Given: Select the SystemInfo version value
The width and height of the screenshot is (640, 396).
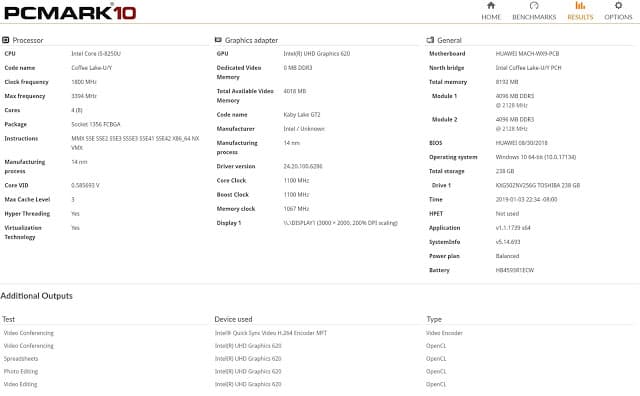Looking at the screenshot, I should 508,242.
